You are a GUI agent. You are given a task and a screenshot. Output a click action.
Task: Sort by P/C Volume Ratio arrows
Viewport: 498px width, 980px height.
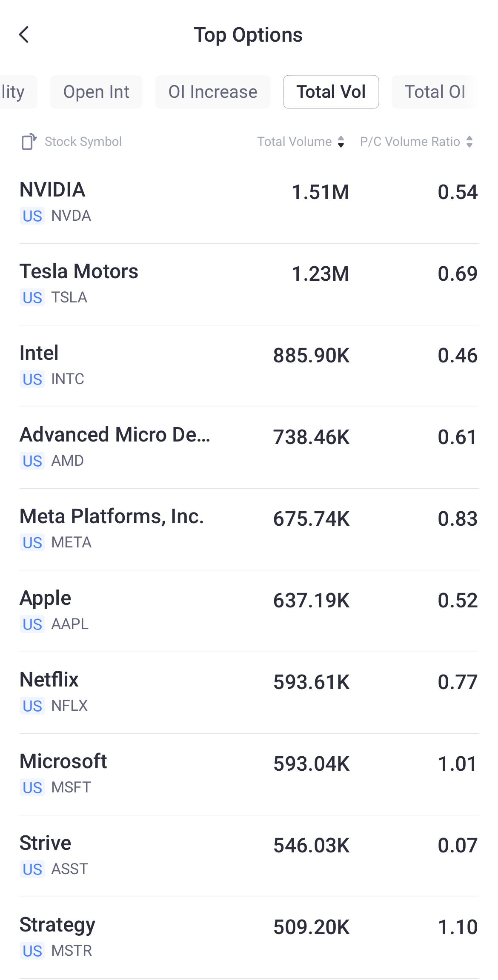coord(469,142)
